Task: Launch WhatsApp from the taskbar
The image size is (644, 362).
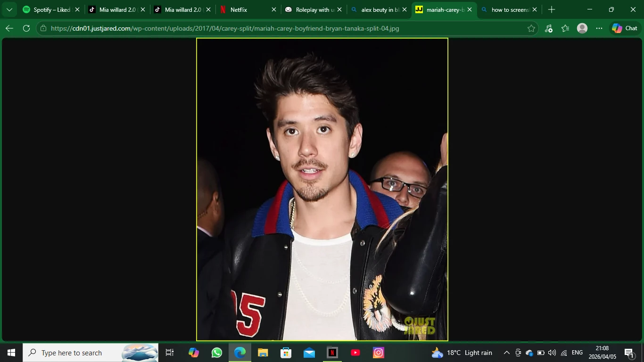Action: point(217,353)
